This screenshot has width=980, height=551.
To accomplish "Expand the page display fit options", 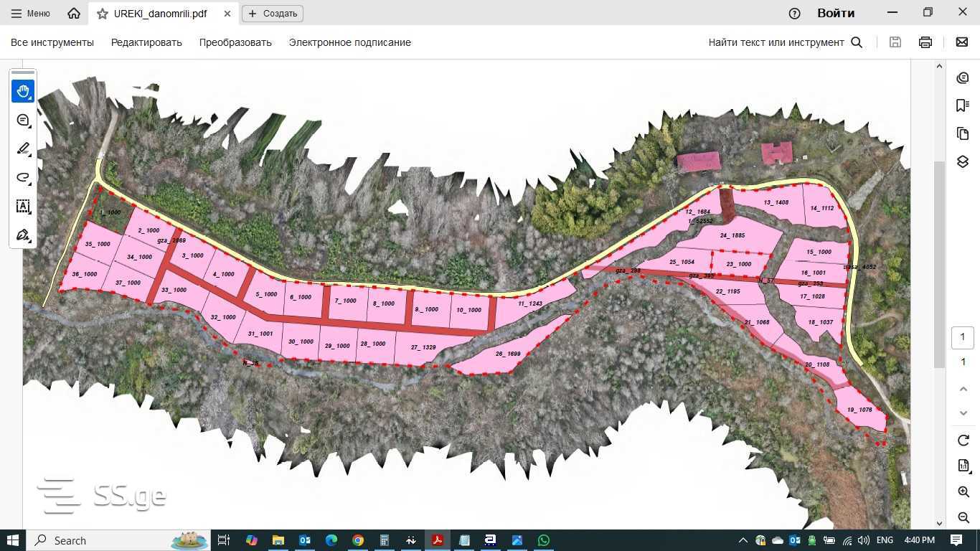I will coord(963,466).
